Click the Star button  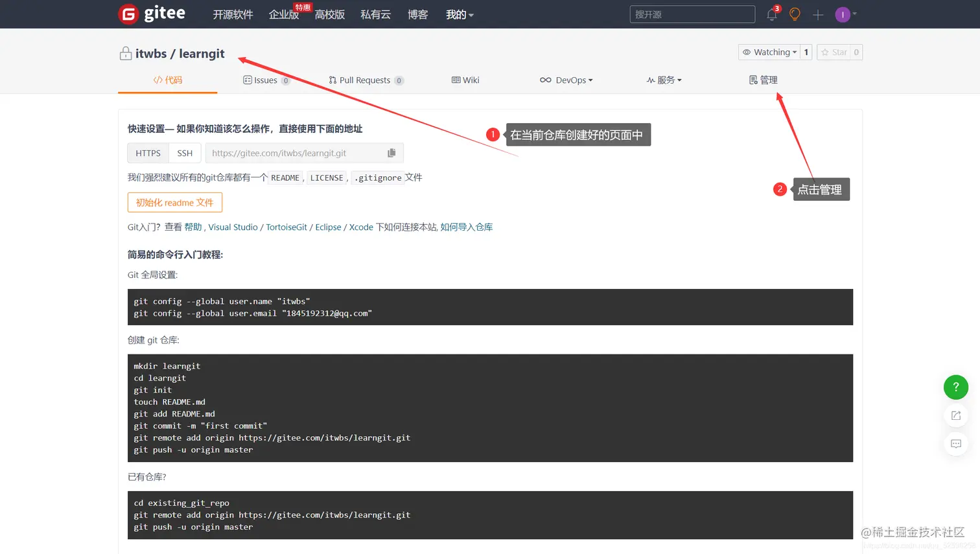834,52
